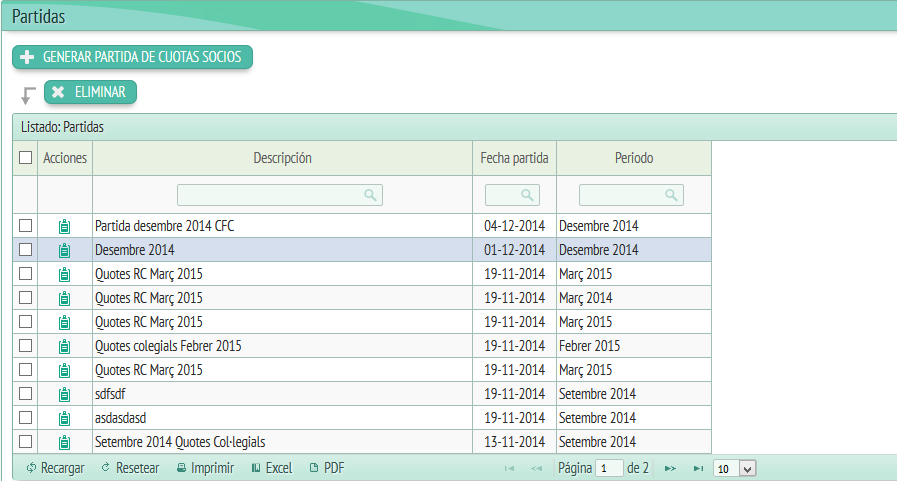
Task: Jump to last page in pager
Action: 698,468
